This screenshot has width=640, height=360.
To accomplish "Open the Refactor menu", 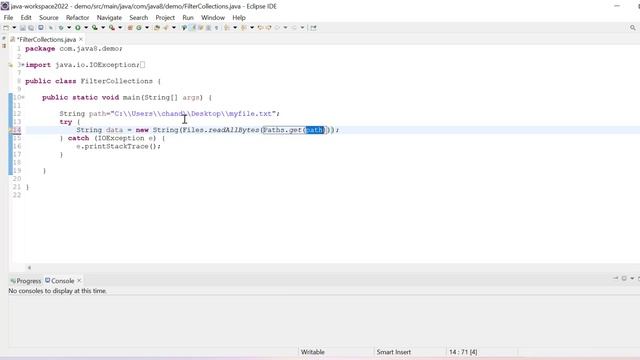I will [77, 18].
